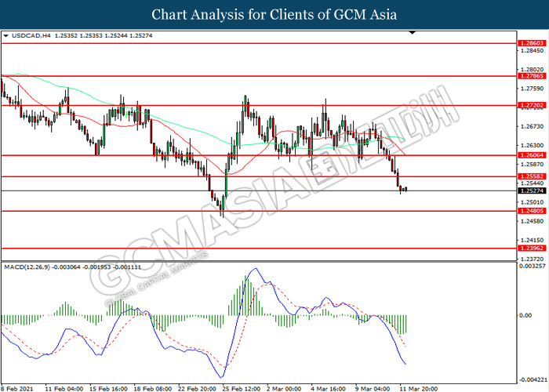
Task: Click the 0.00 MACD zero level label
Action: pyautogui.click(x=525, y=315)
